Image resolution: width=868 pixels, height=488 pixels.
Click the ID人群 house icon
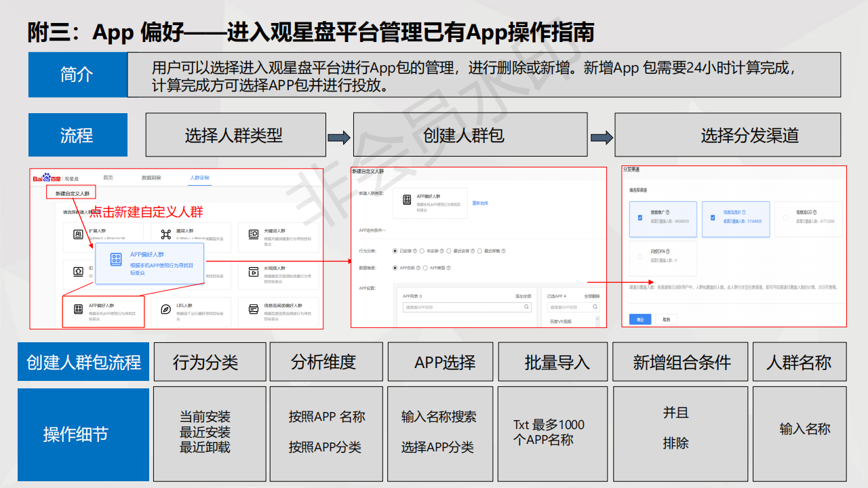pyautogui.click(x=79, y=271)
